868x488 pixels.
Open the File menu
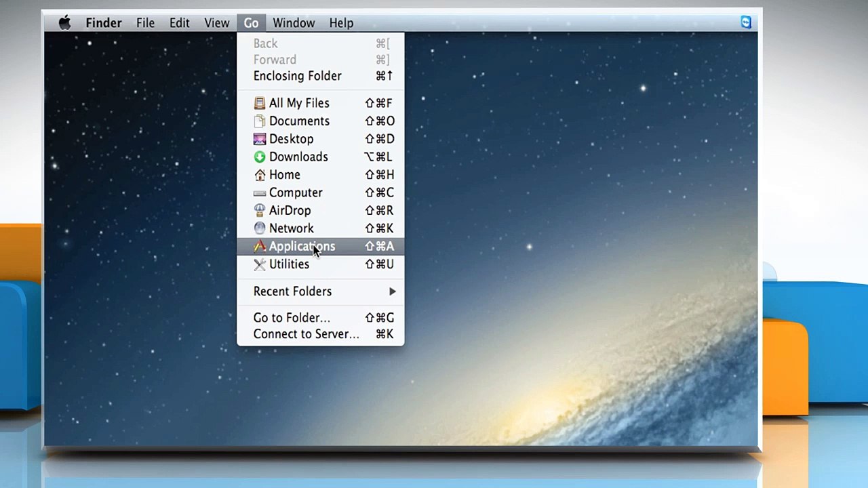[145, 23]
